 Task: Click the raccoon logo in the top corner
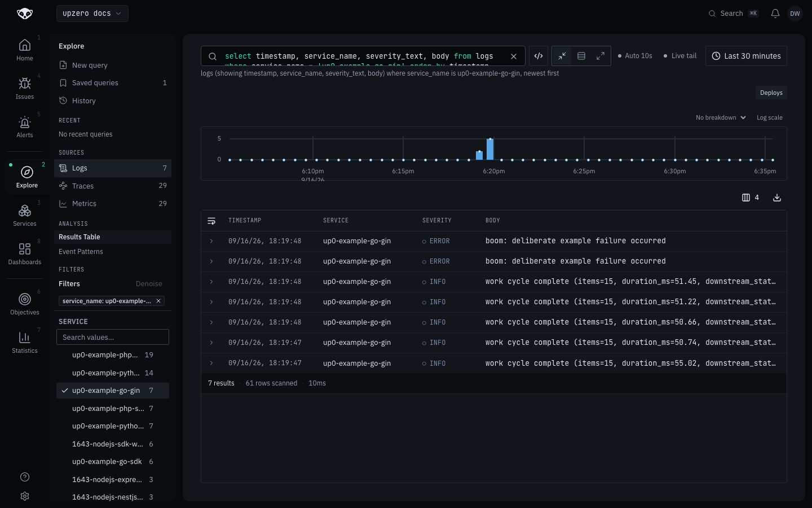pyautogui.click(x=25, y=14)
